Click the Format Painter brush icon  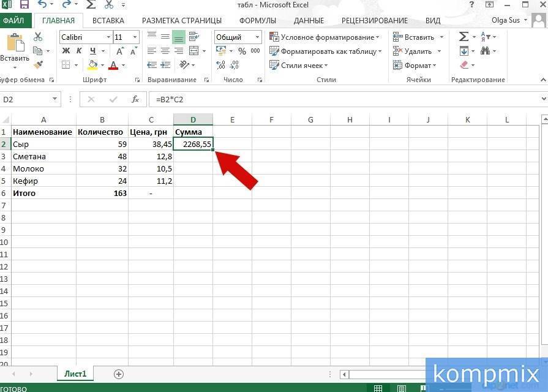click(39, 64)
